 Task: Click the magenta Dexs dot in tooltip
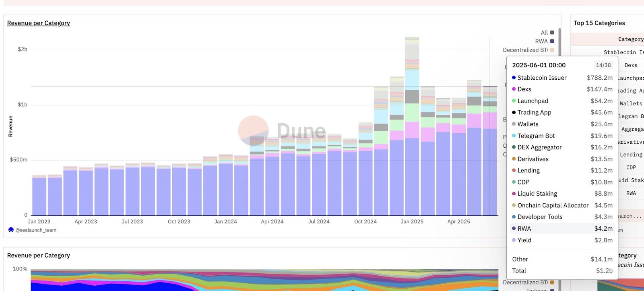point(514,89)
